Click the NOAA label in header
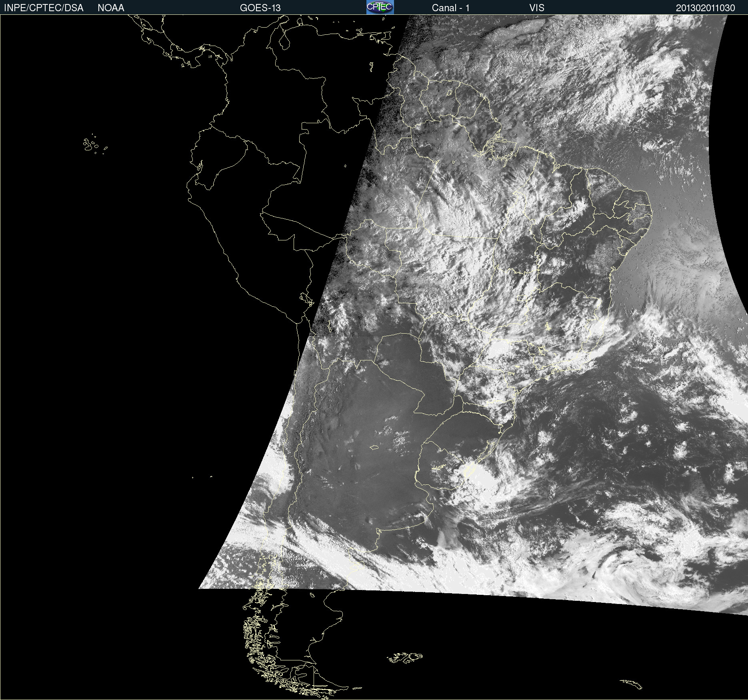This screenshot has height=700, width=748. click(x=111, y=8)
